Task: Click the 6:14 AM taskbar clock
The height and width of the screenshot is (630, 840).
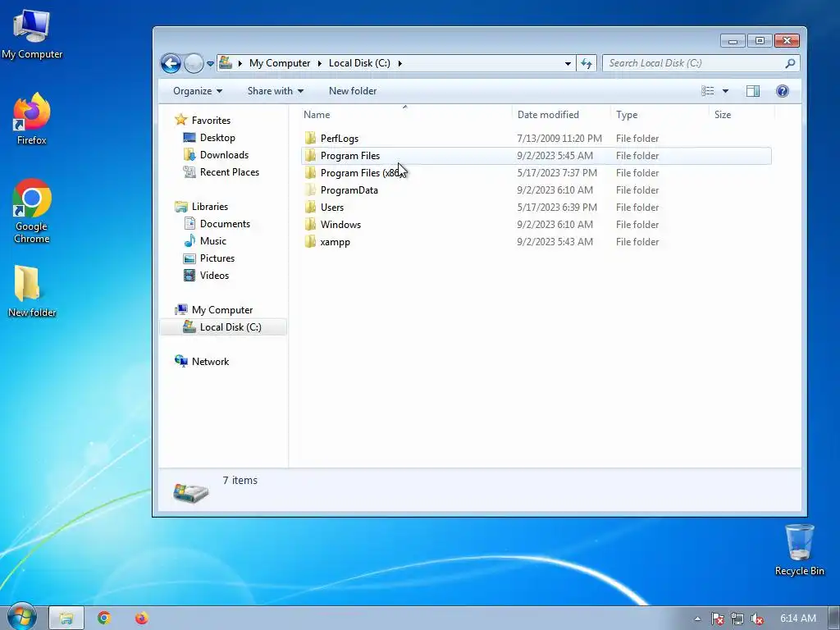Action: tap(797, 619)
